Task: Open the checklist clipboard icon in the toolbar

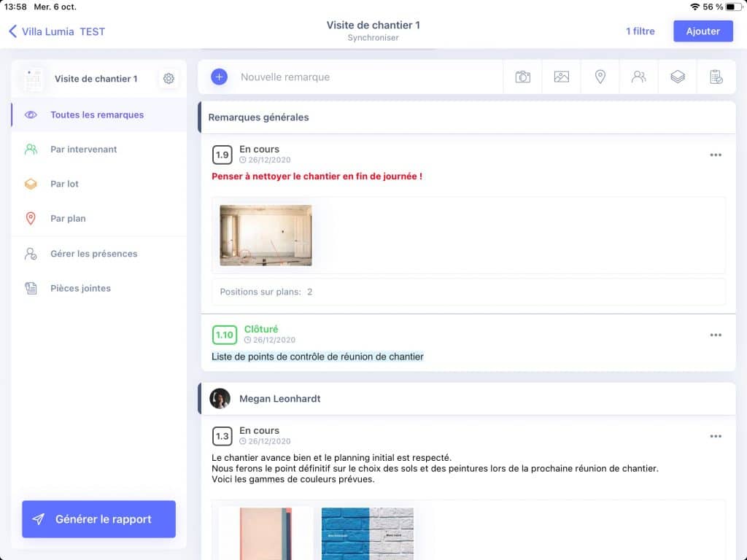Action: 716,77
